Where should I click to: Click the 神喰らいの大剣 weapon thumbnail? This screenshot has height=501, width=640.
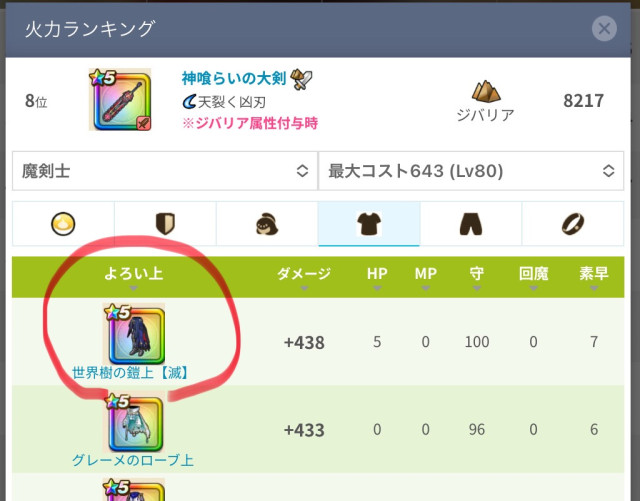pos(120,100)
